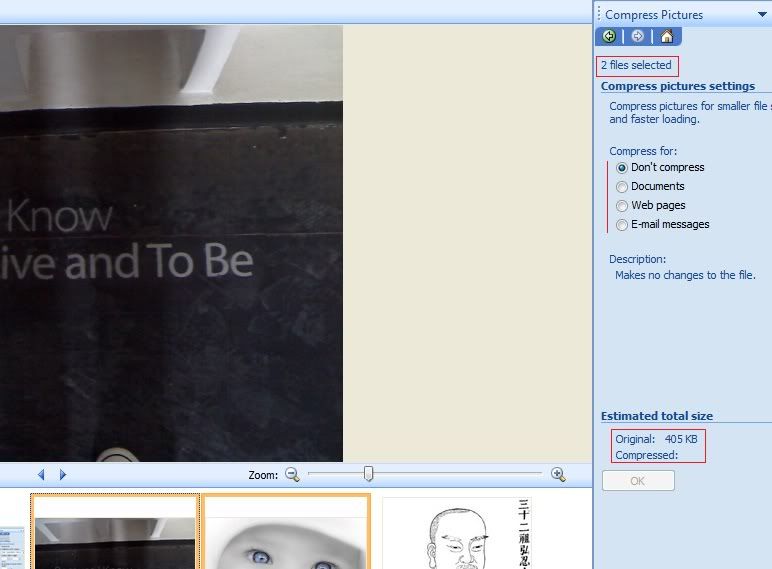Click the 'Compressed:' label
Screen dimensions: 772x569
(646, 455)
